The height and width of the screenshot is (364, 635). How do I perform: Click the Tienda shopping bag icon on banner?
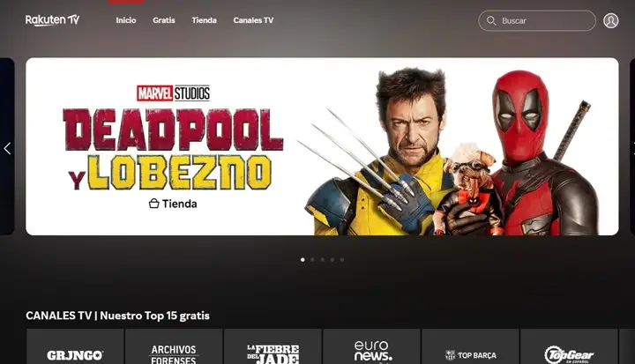(x=153, y=204)
